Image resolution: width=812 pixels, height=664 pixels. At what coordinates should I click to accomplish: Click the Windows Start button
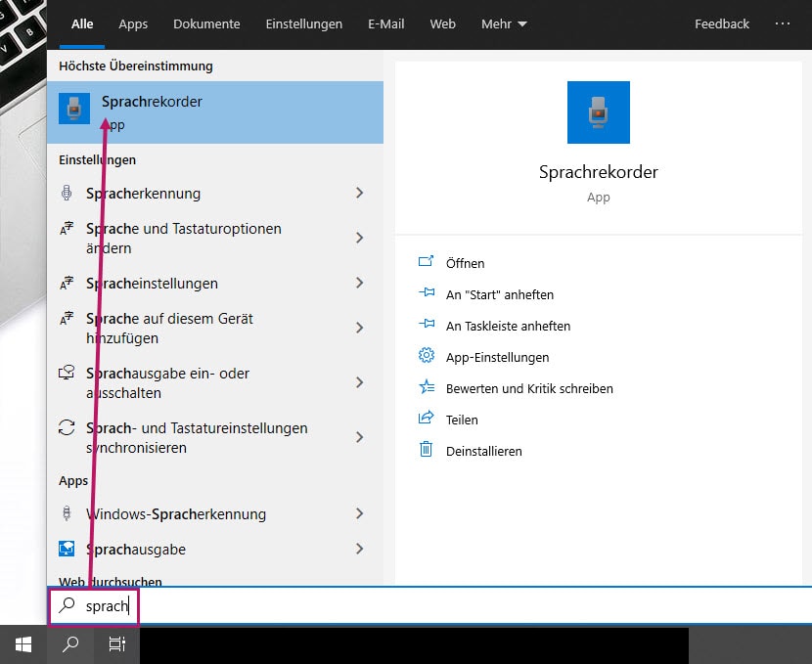click(x=23, y=644)
